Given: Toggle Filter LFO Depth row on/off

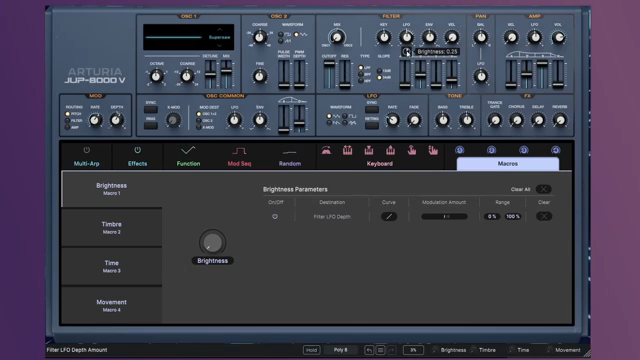Looking at the screenshot, I should click(x=275, y=217).
